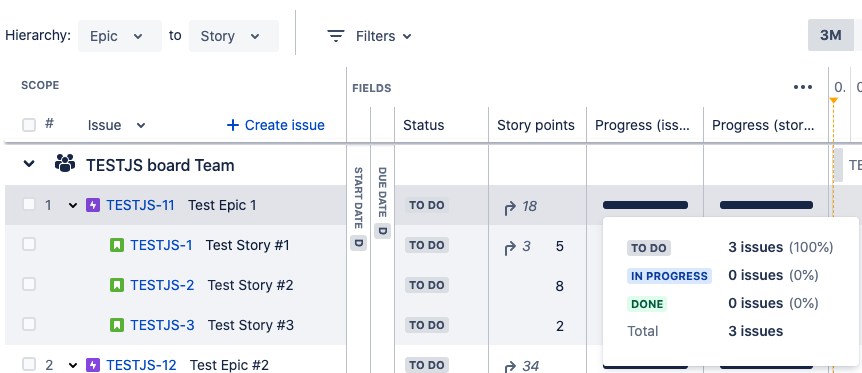Click the Test Epic 1 summary text
The image size is (862, 373).
point(222,205)
